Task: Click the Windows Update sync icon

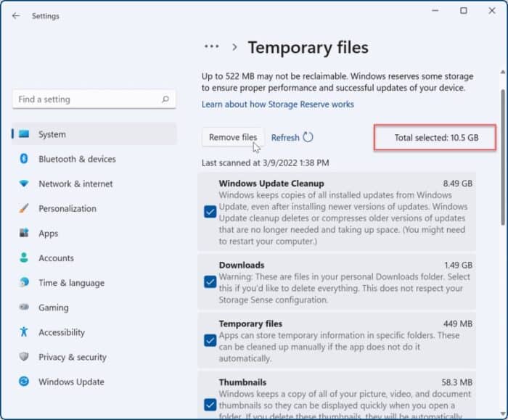Action: [24, 382]
